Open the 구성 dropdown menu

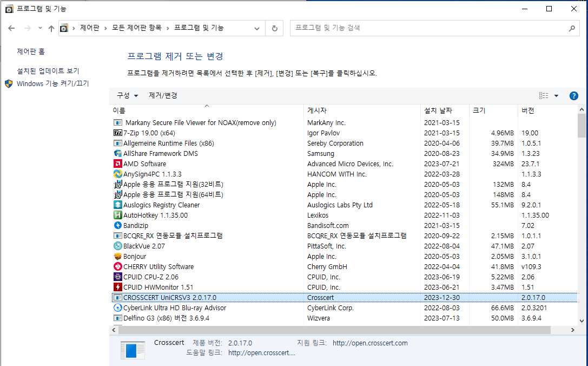point(127,95)
